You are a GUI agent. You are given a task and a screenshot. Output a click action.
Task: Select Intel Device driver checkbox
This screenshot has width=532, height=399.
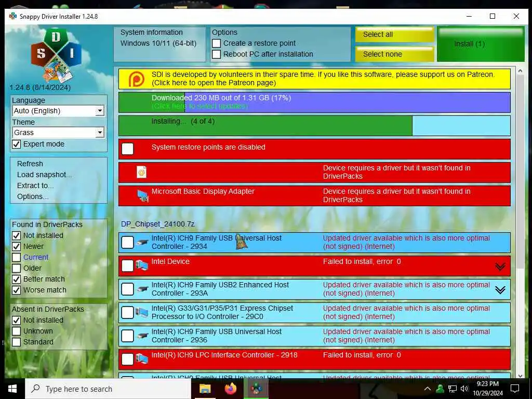pos(128,265)
